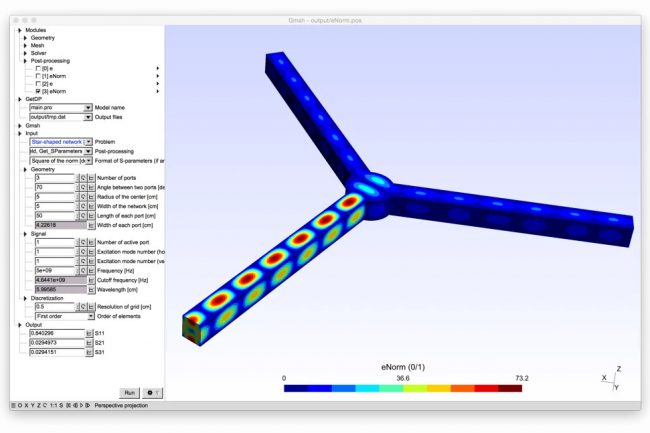Screen dimensions: 650x433
Task: Click the Perspective projection status label
Action: 119,406
